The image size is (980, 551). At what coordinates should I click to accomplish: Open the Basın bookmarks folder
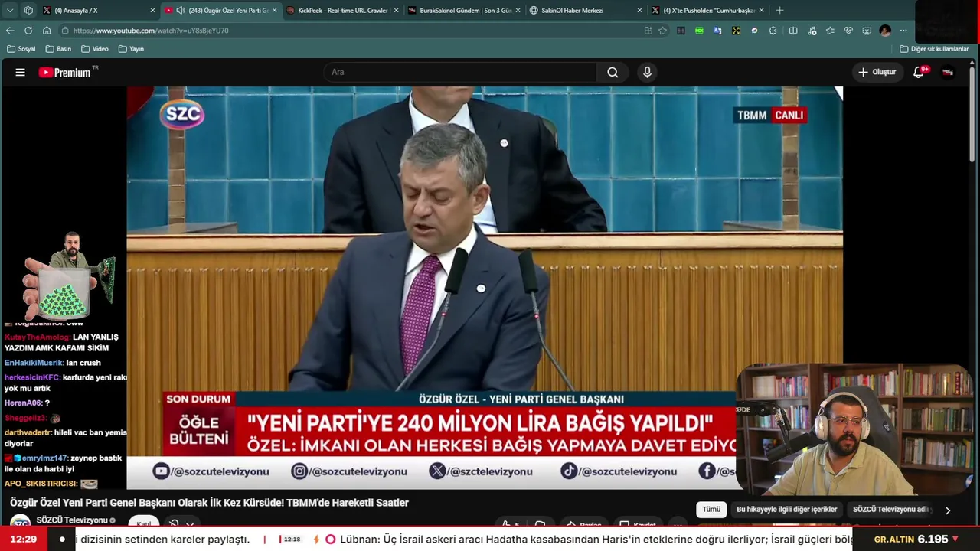[59, 49]
